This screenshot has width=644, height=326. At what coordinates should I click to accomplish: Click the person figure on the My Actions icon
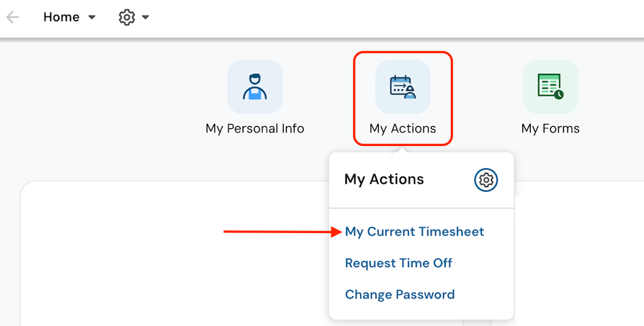click(410, 92)
